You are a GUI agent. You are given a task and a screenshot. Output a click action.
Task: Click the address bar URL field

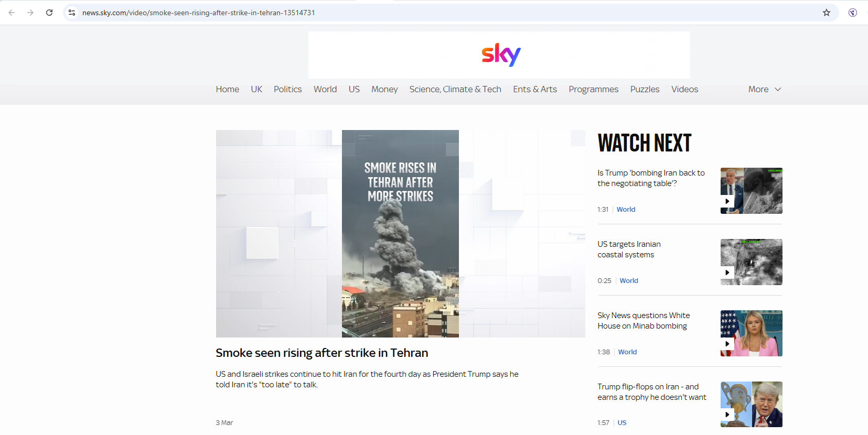click(446, 13)
